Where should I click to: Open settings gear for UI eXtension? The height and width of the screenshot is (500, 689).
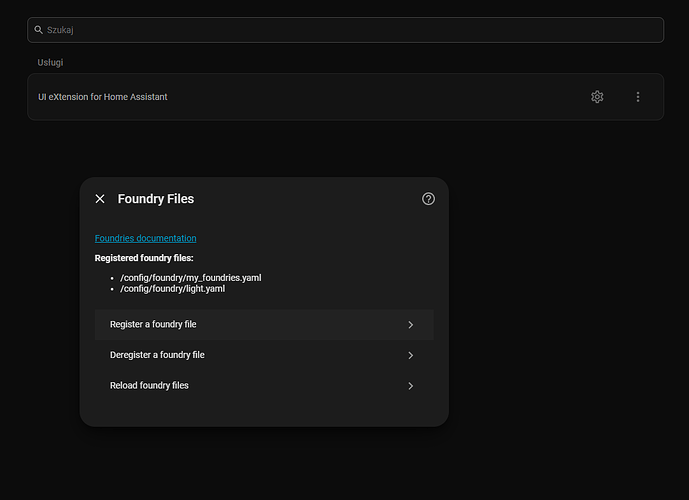coord(597,97)
